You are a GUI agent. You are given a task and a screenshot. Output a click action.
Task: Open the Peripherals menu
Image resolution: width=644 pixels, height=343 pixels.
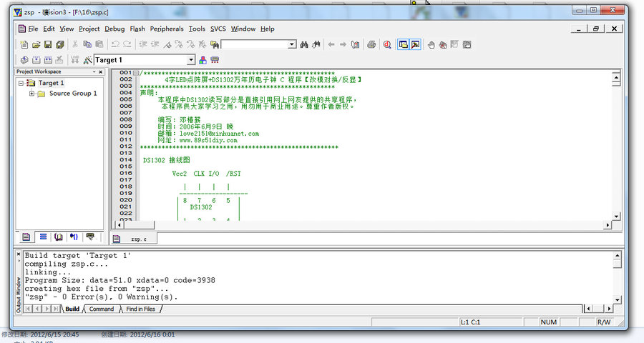(x=167, y=29)
